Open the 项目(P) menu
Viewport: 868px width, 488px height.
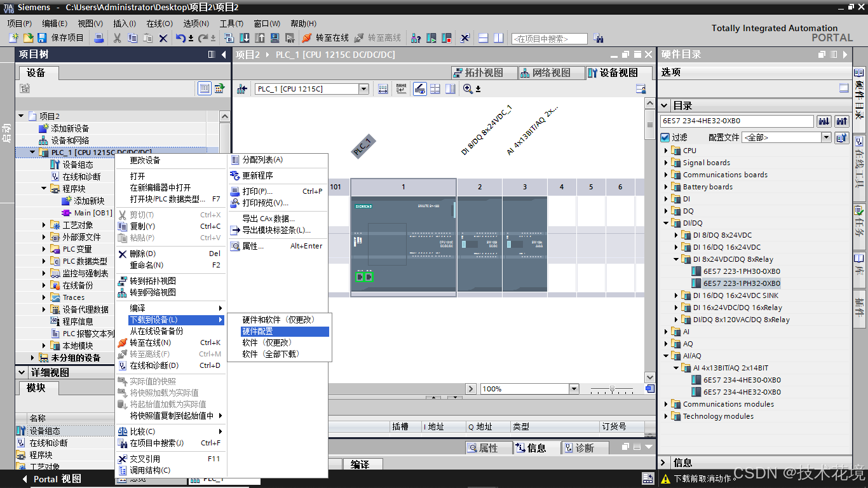click(19, 24)
